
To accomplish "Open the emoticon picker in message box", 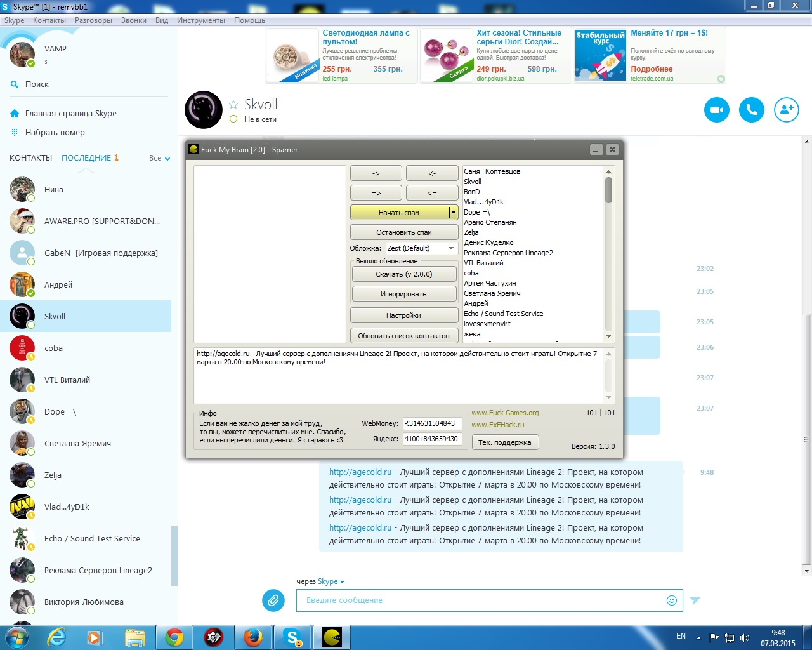I will coord(672,600).
